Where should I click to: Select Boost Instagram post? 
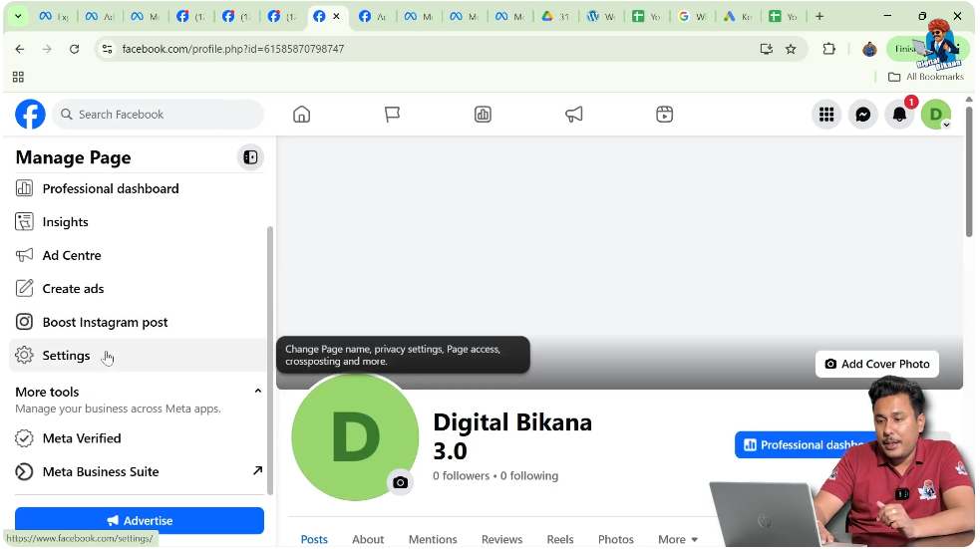point(137,322)
